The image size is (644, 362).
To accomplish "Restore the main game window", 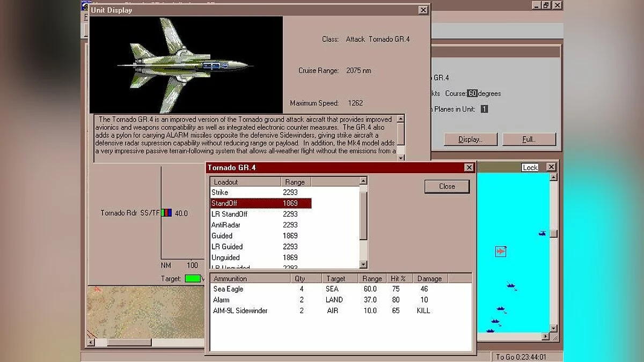I will coord(546,5).
